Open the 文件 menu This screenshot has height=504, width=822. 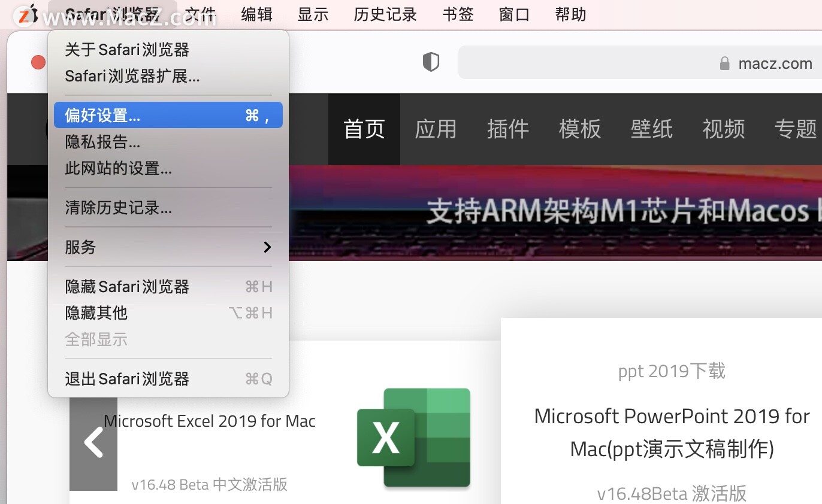pyautogui.click(x=201, y=14)
